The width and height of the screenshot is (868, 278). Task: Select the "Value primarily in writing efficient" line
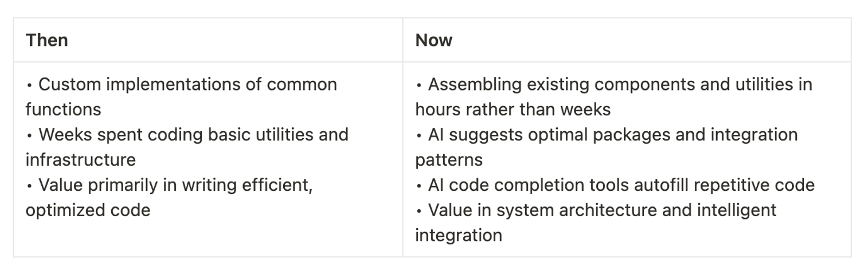point(175,185)
